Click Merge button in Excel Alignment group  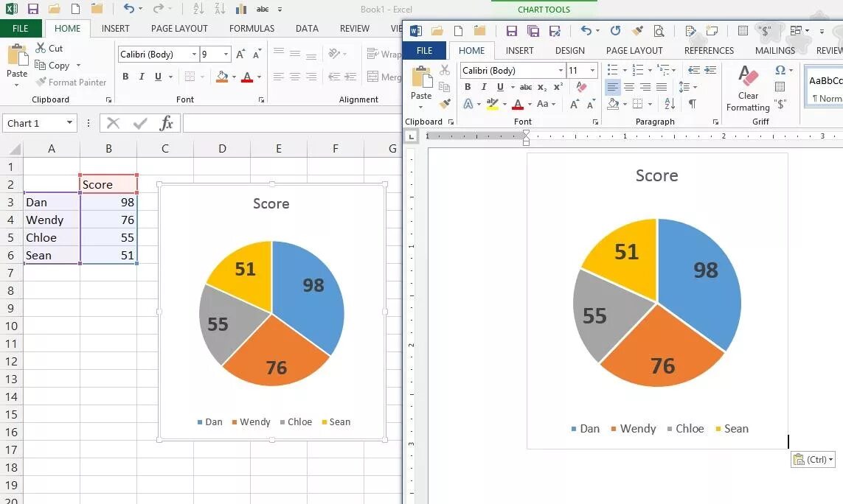[x=384, y=77]
